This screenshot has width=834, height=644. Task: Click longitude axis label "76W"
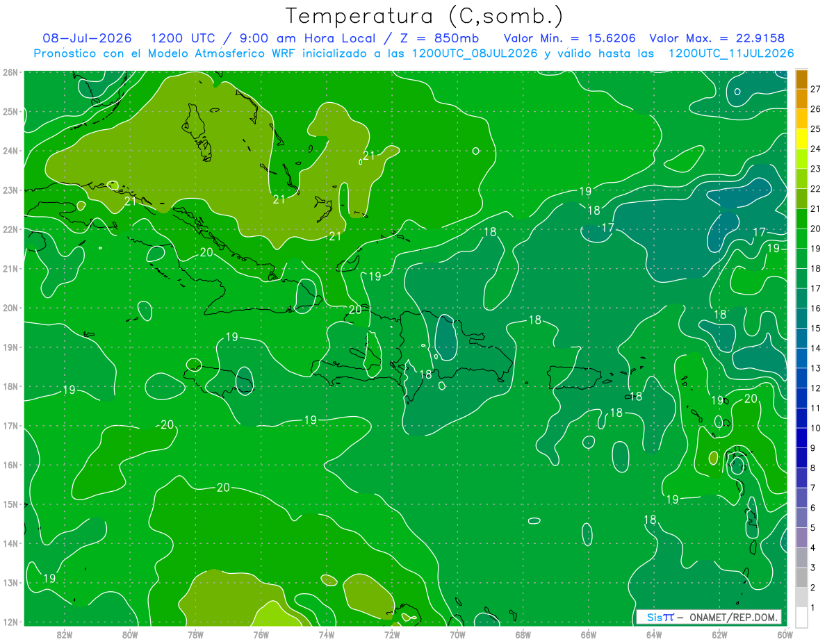tap(261, 635)
